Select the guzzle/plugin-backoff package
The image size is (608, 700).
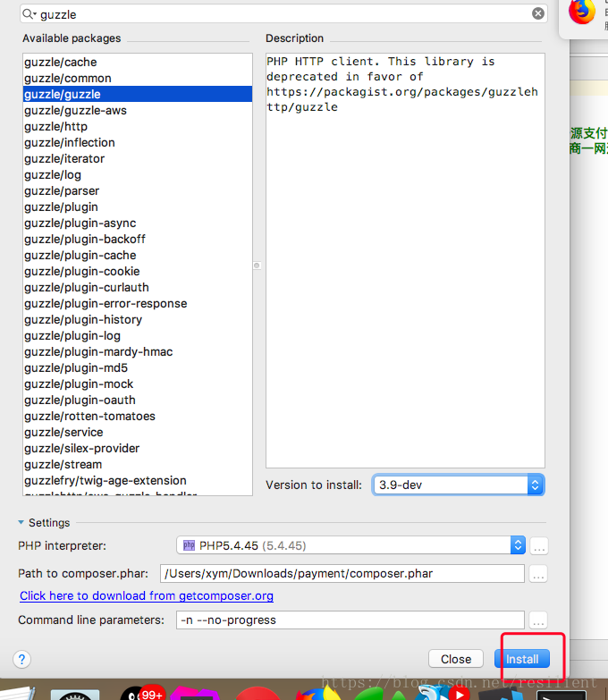tap(138, 239)
